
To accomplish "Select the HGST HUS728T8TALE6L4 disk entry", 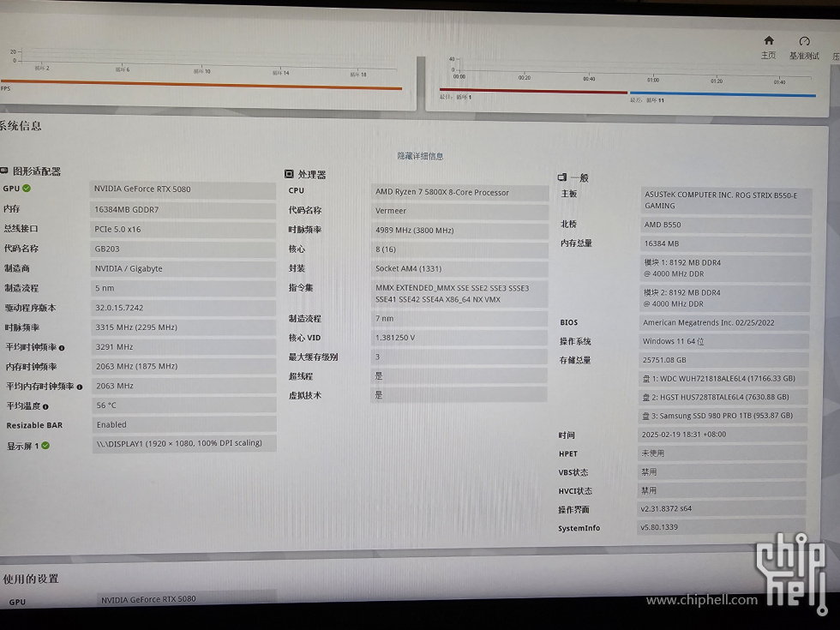I will click(723, 398).
